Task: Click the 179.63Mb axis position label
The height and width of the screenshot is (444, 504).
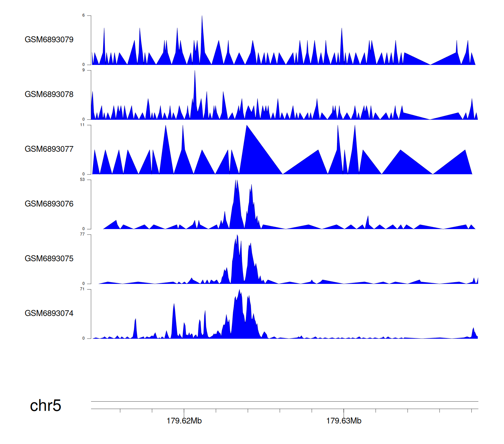Action: pos(344,421)
